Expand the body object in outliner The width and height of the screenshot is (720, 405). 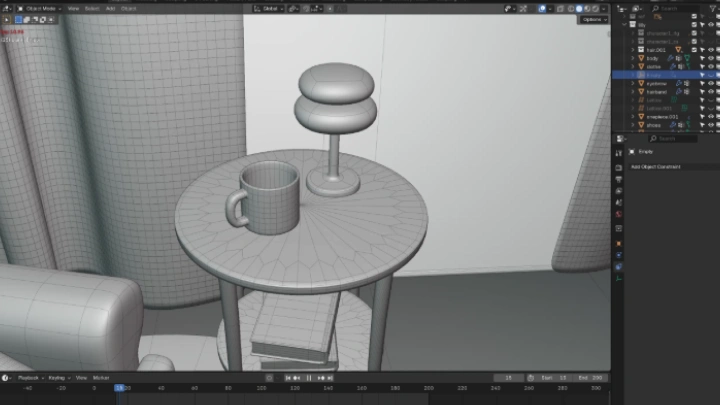pyautogui.click(x=633, y=58)
